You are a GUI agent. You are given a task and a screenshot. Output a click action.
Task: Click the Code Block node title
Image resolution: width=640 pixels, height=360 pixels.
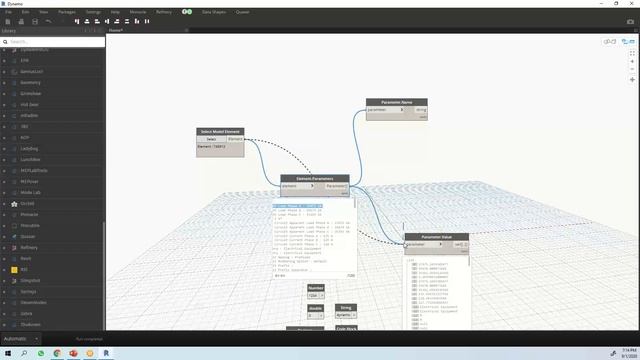coord(347,328)
